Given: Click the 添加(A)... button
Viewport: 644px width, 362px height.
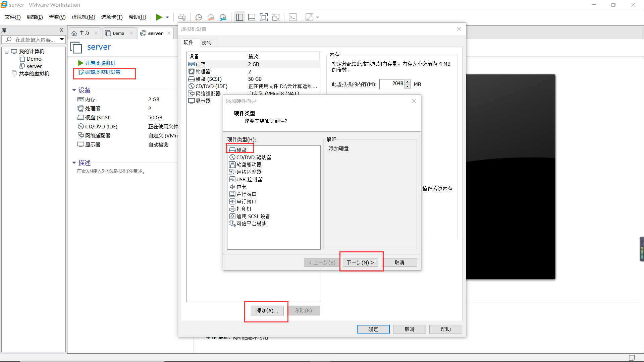Looking at the screenshot, I should pyautogui.click(x=267, y=311).
